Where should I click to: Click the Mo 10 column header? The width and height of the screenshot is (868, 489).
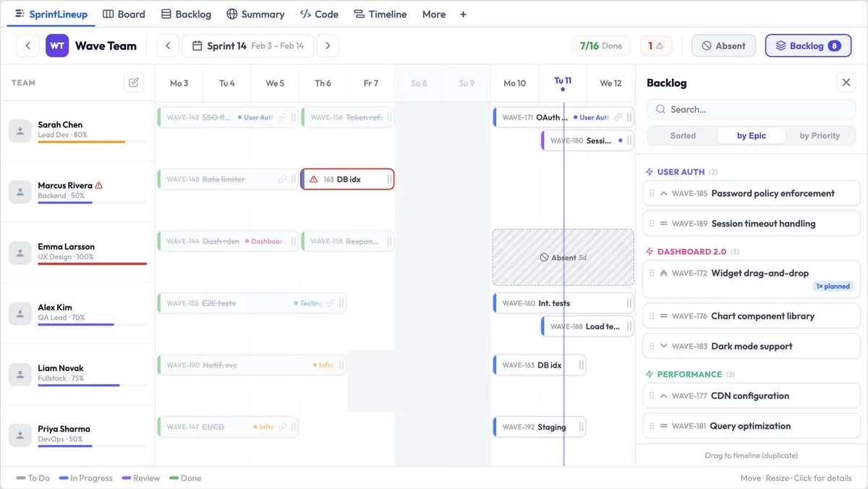click(514, 83)
